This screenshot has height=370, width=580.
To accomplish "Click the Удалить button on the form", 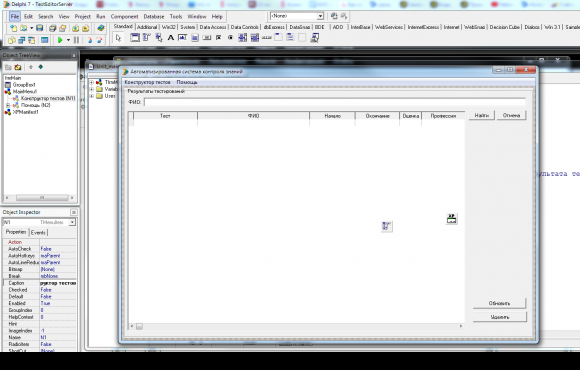I will [500, 317].
